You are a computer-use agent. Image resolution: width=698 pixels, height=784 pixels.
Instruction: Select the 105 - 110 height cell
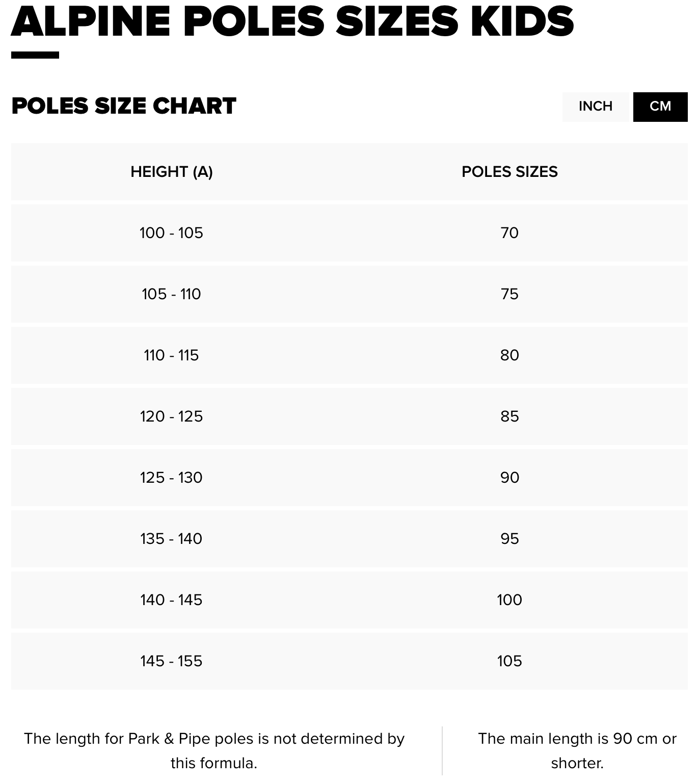coord(171,294)
